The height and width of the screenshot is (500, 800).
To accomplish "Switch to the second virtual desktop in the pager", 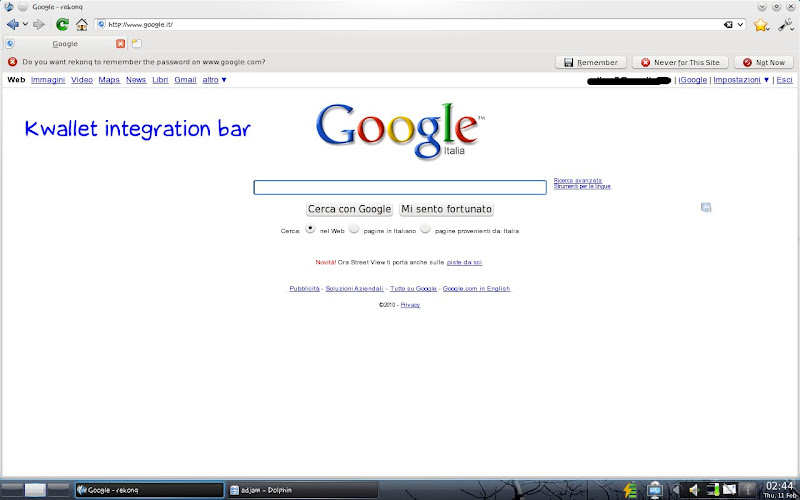I will (35, 490).
